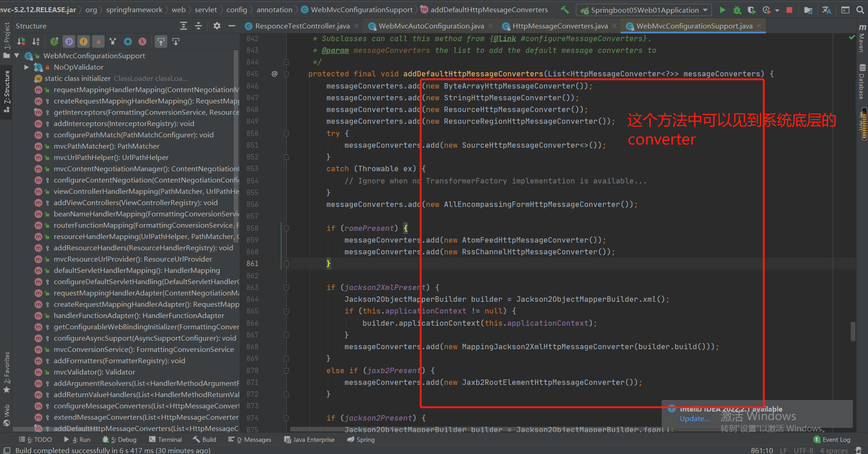The image size is (868, 454).
Task: Switch to ResponceTestController.java tab
Action: point(302,26)
